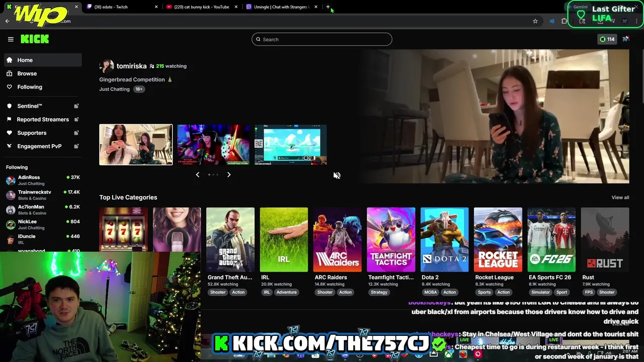This screenshot has height=362, width=644.
Task: Click the Strategy tag under Teamfight Tactics
Action: pyautogui.click(x=379, y=292)
